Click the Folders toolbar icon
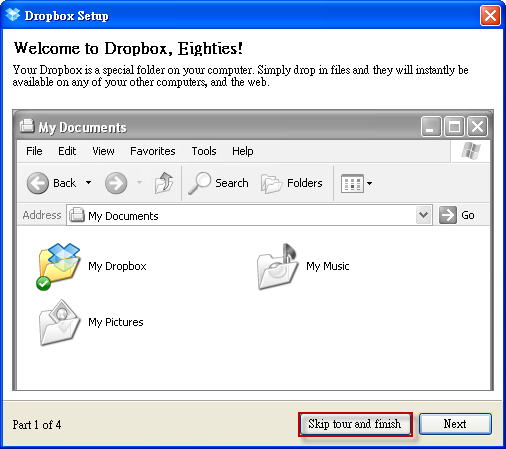 (271, 183)
